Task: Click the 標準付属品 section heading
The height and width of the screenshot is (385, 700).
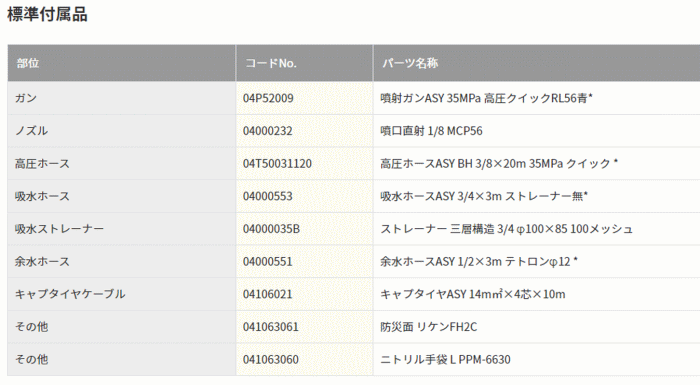Action: pyautogui.click(x=47, y=14)
